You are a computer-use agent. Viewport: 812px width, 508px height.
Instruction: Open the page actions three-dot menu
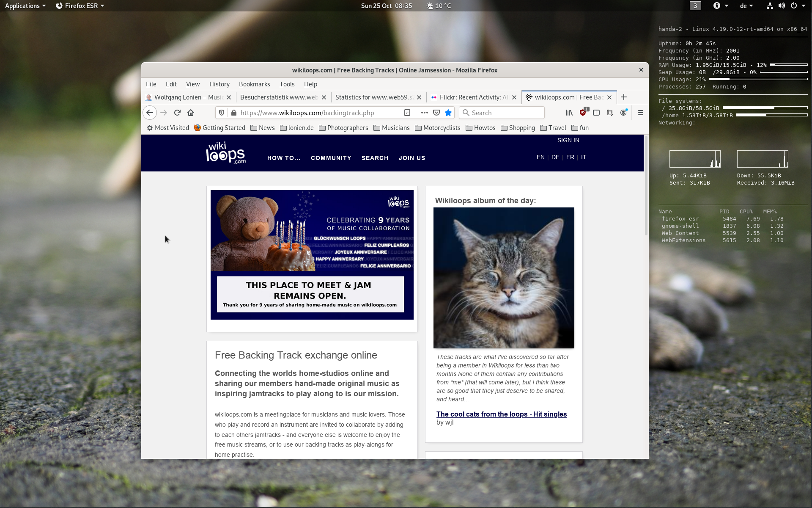coord(425,113)
